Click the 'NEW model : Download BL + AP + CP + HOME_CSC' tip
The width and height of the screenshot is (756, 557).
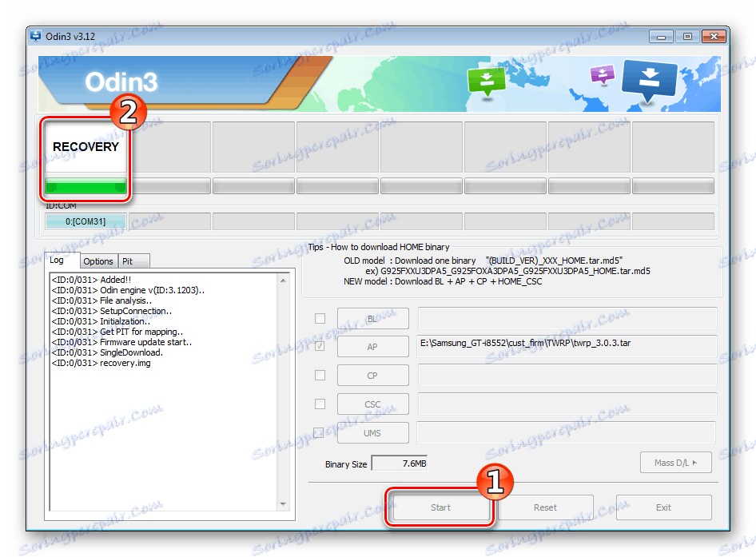(443, 281)
